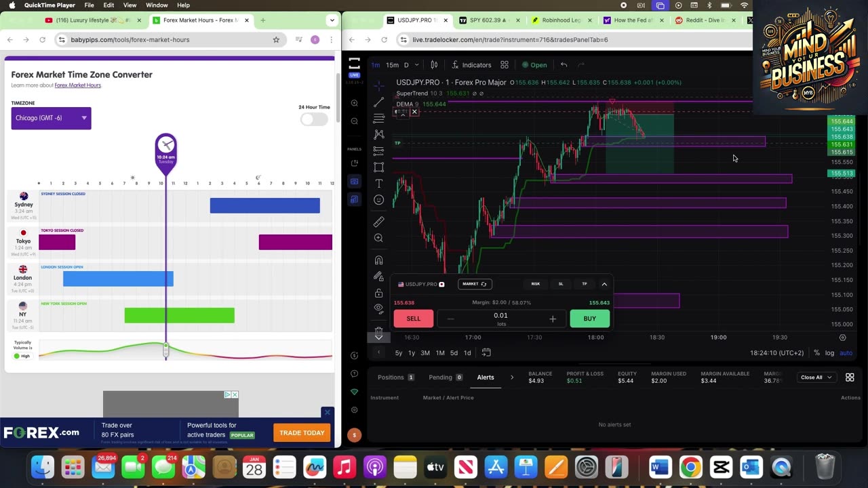Click the 0.01 lots input field
Image resolution: width=868 pixels, height=488 pixels.
(501, 318)
